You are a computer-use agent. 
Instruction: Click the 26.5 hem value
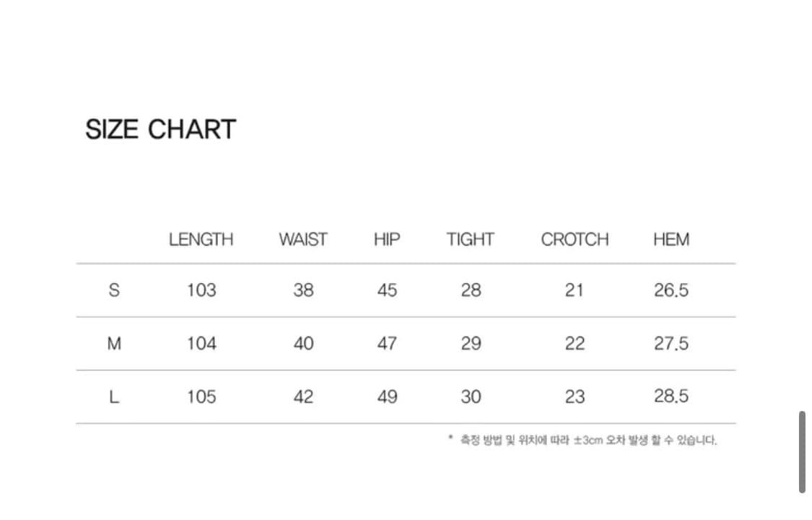pos(671,290)
